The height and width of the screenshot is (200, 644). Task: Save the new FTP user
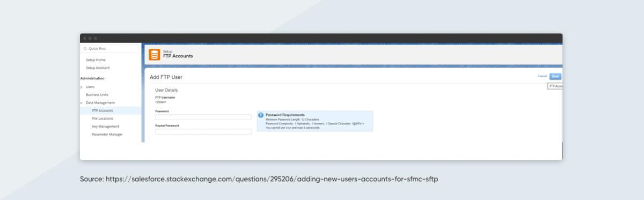[555, 77]
